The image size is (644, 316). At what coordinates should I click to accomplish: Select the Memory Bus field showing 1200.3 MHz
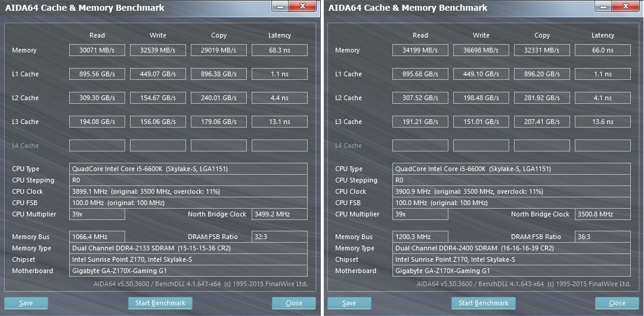(420, 237)
